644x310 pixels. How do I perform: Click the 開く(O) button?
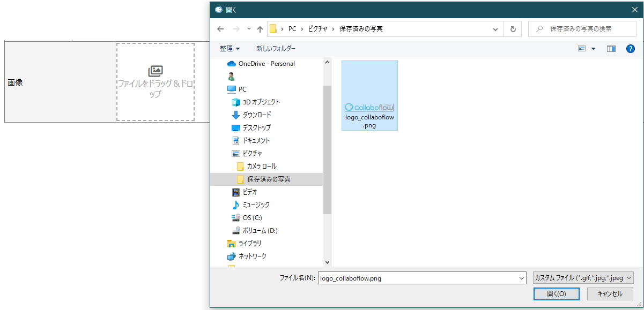point(557,294)
